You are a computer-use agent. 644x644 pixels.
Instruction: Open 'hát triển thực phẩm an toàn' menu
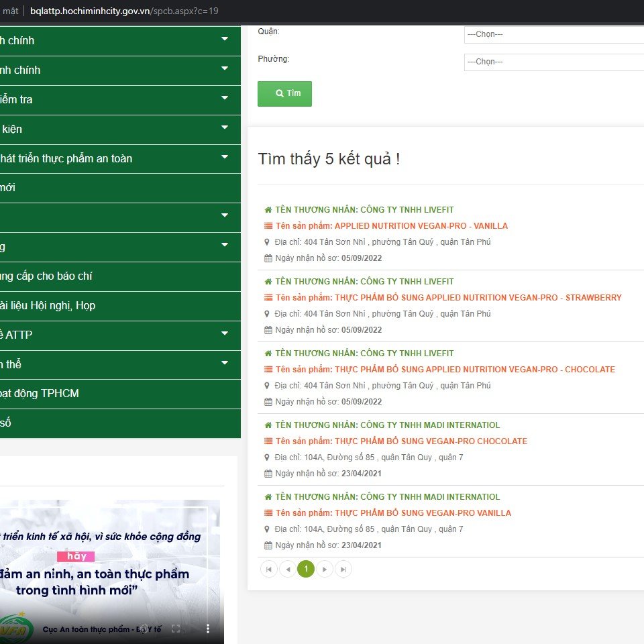pyautogui.click(x=120, y=158)
